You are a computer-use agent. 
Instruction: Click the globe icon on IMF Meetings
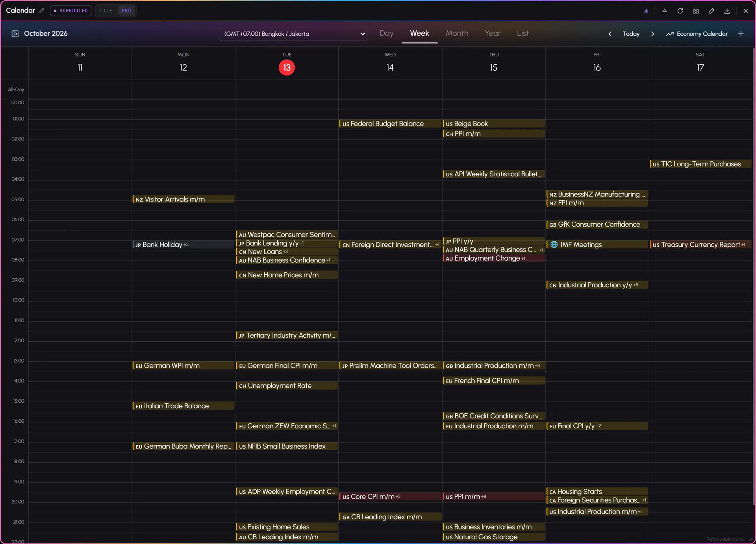click(x=554, y=244)
